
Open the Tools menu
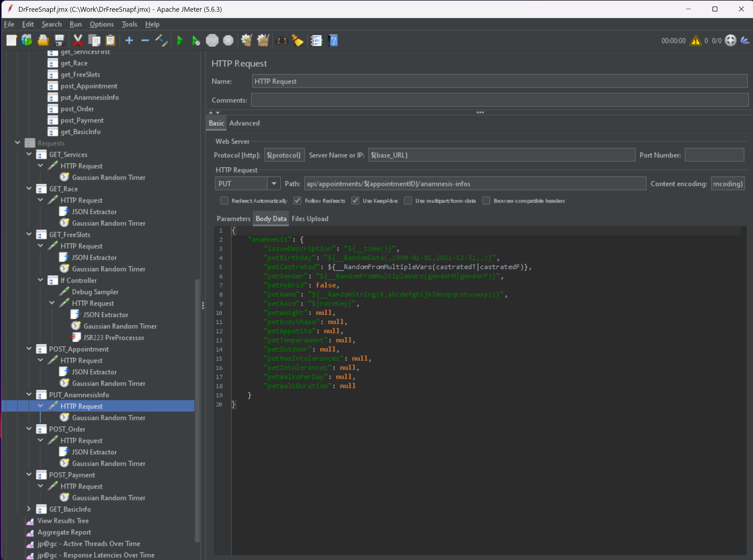coord(129,24)
